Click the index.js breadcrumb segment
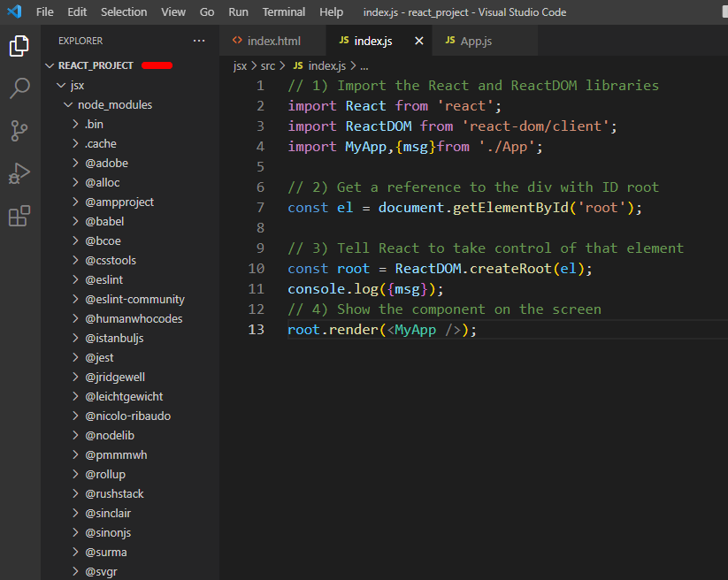 (327, 66)
